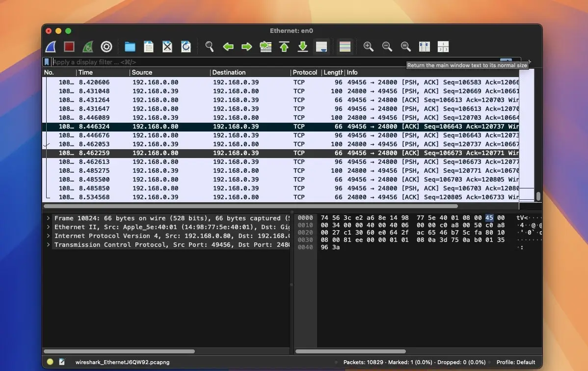588x371 pixels.
Task: Select the packet at time 8.462053
Action: (x=281, y=144)
